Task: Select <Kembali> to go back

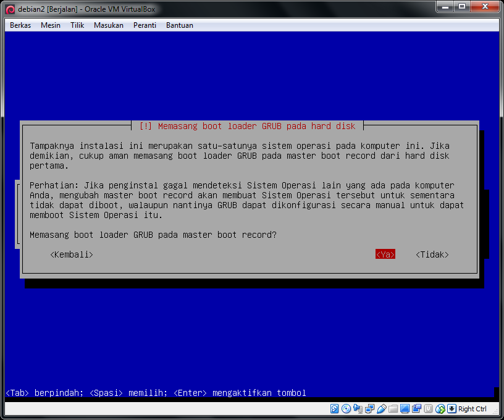Action: pos(72,254)
